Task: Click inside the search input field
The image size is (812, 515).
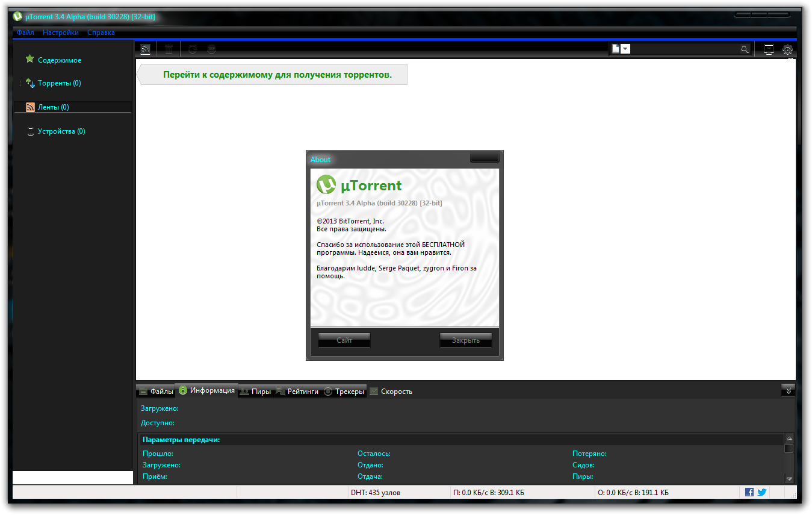Action: (684, 49)
